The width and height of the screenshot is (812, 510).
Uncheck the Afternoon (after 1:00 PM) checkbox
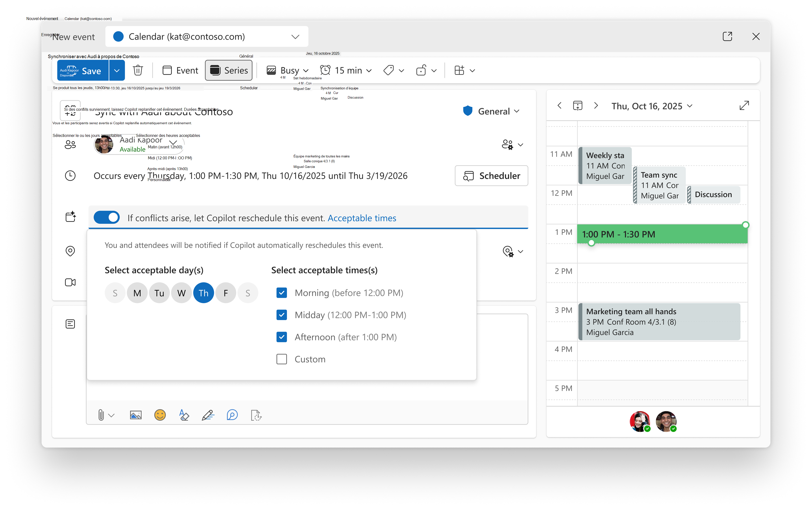pyautogui.click(x=282, y=337)
